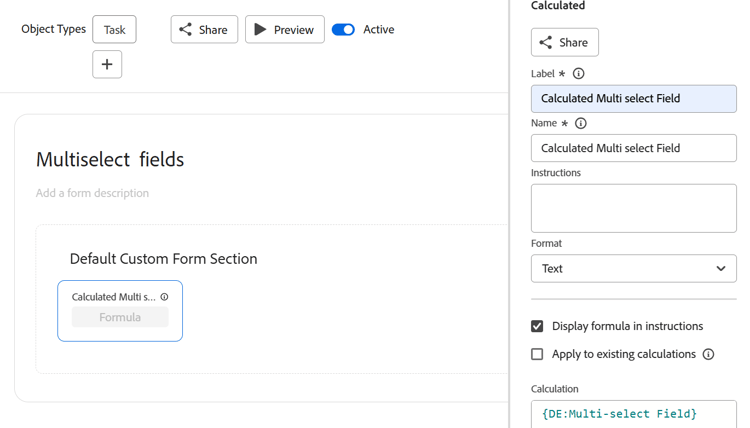Click Share button in Calculated panel
The height and width of the screenshot is (428, 750).
tap(565, 43)
